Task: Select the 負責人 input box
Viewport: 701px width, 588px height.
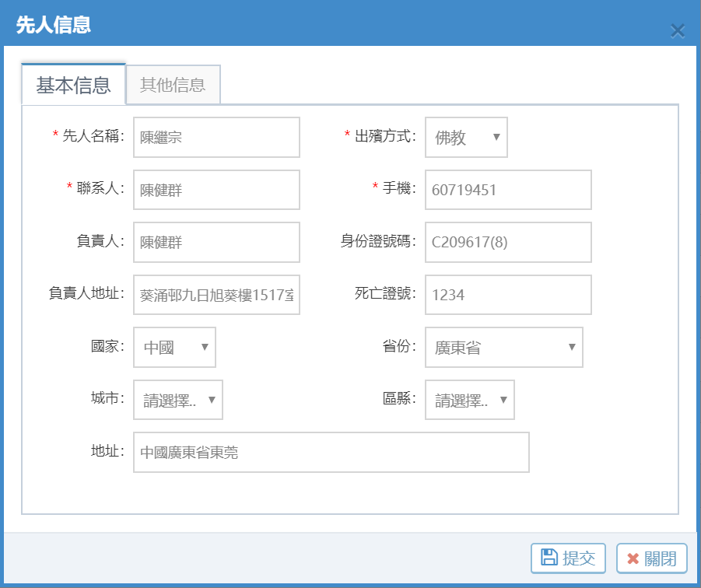Action: (x=216, y=243)
